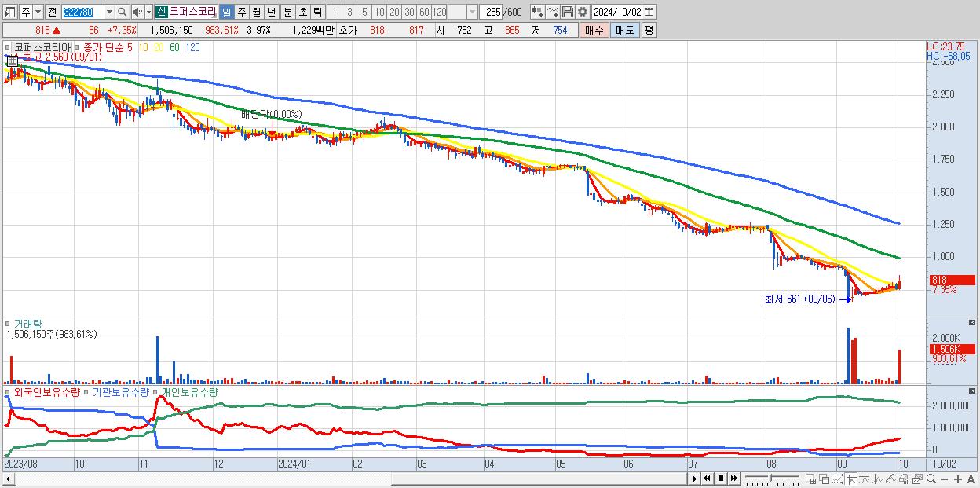Click the horizontal chart scrollbar thumb
The width and height of the screenshot is (980, 488).
coord(539,479)
